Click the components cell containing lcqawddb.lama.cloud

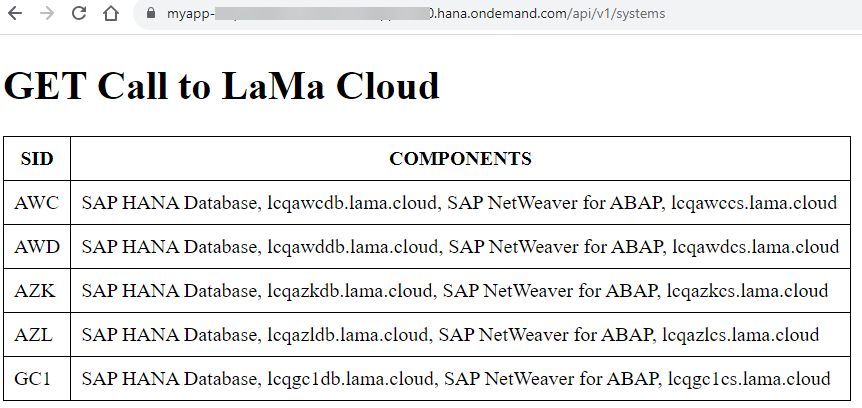coord(460,246)
